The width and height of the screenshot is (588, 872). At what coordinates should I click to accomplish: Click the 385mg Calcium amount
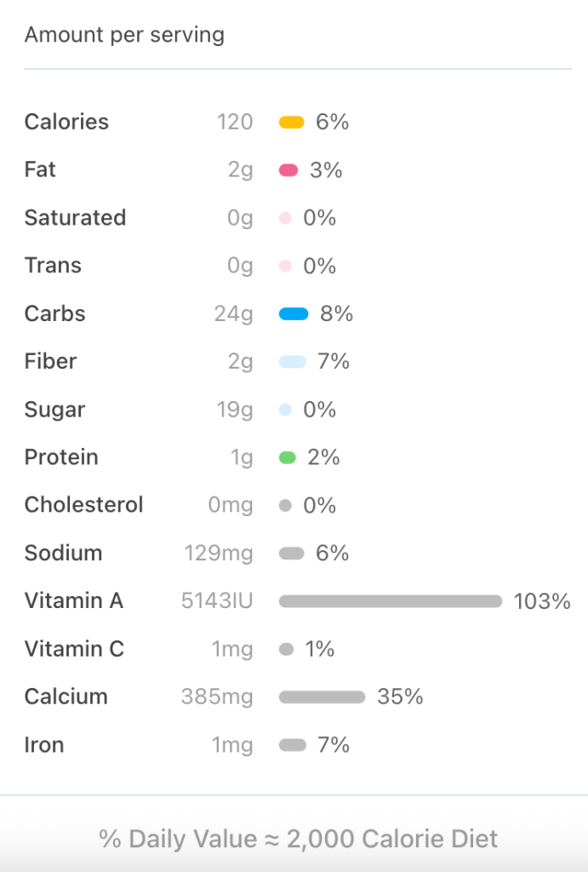pos(217,697)
